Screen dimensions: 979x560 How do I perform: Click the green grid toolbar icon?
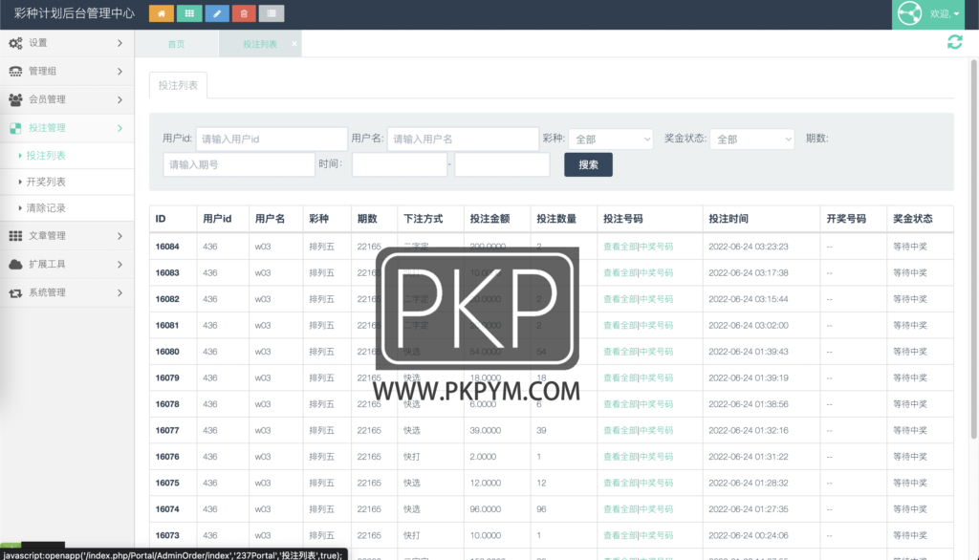tap(189, 13)
